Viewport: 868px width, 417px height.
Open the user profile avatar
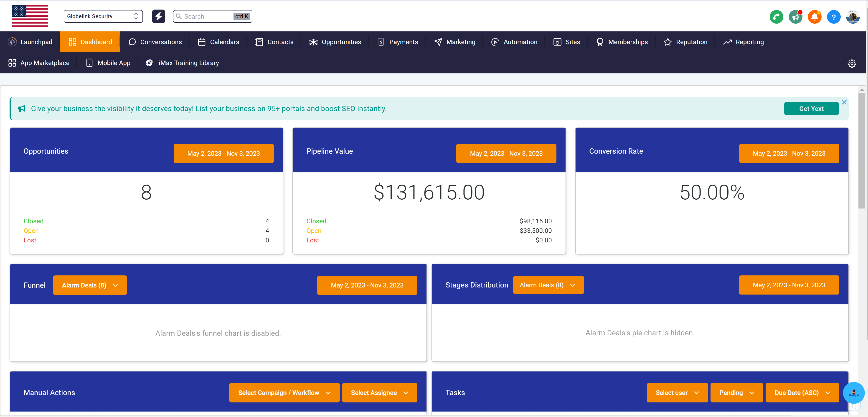click(853, 17)
